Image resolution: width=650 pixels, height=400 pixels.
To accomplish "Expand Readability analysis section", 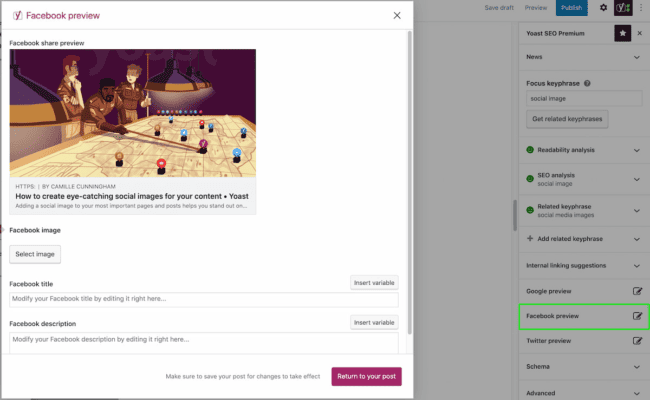I will click(x=637, y=150).
